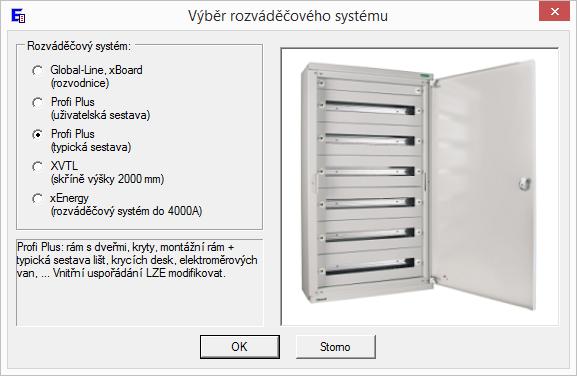Select the Global-Line, xBoard radio button

pos(37,70)
